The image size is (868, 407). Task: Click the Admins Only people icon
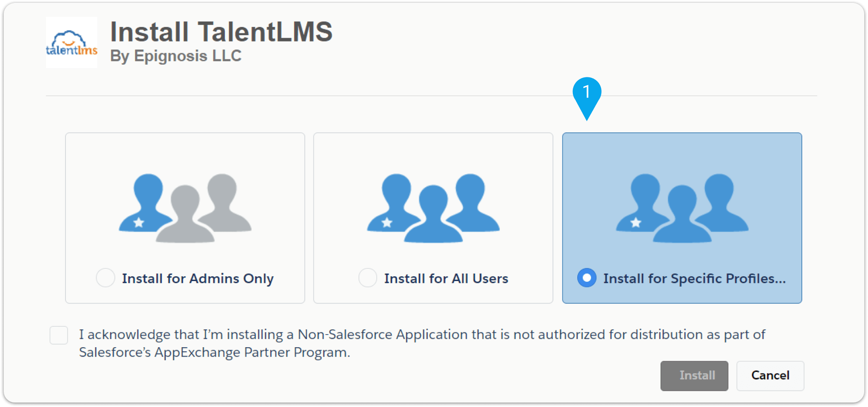pos(185,208)
